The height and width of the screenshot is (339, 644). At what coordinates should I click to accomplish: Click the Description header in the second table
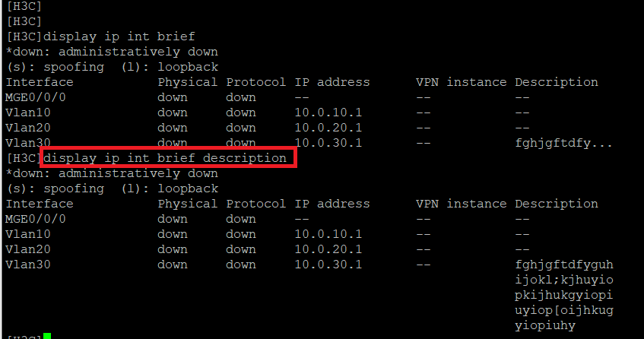pos(557,204)
